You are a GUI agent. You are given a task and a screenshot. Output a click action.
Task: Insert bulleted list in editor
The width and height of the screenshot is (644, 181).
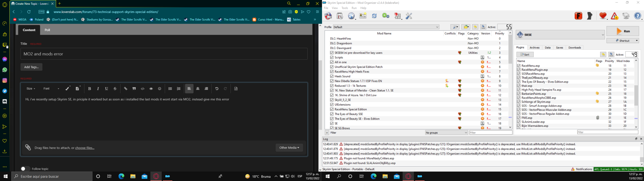pos(170,89)
